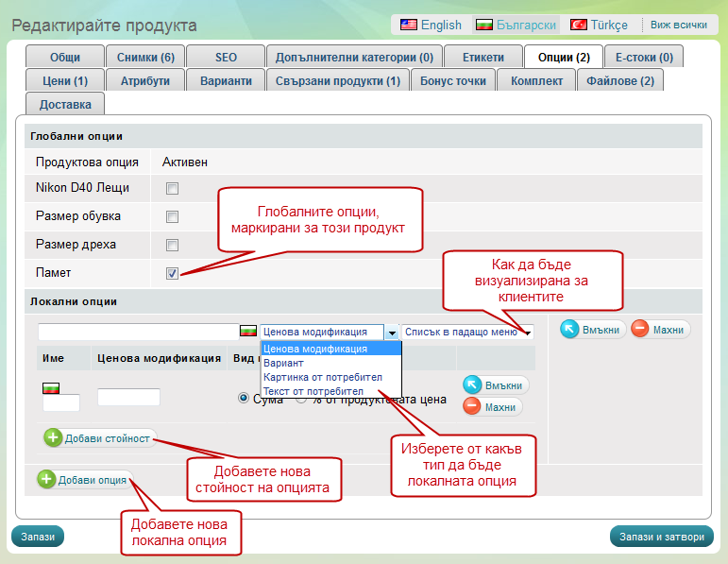
Task: Click the blue arrow 'Вмъкни' icon in the value row
Action: click(473, 385)
